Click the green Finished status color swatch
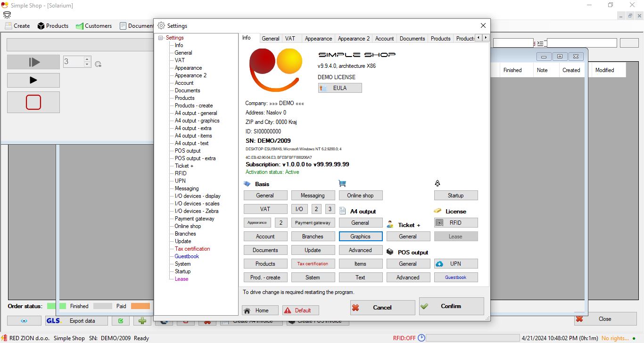Viewport: 644px width, 343px height. [57, 306]
